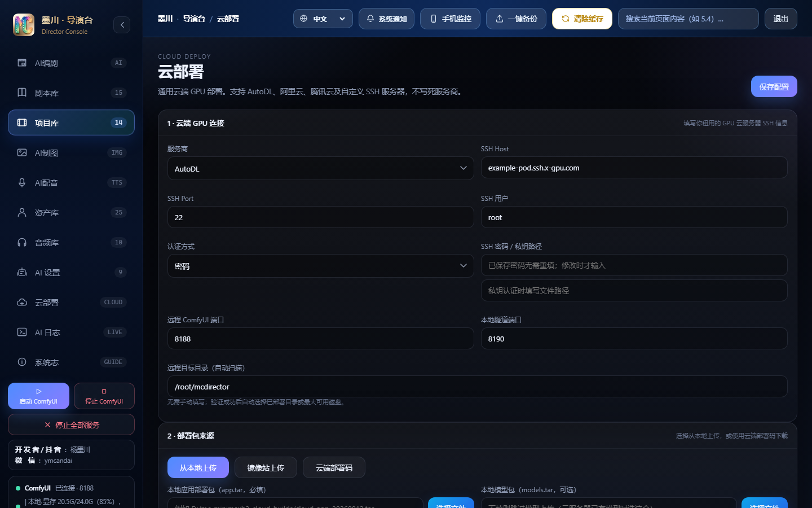Edit the local tunnel port field 8190

[634, 339]
